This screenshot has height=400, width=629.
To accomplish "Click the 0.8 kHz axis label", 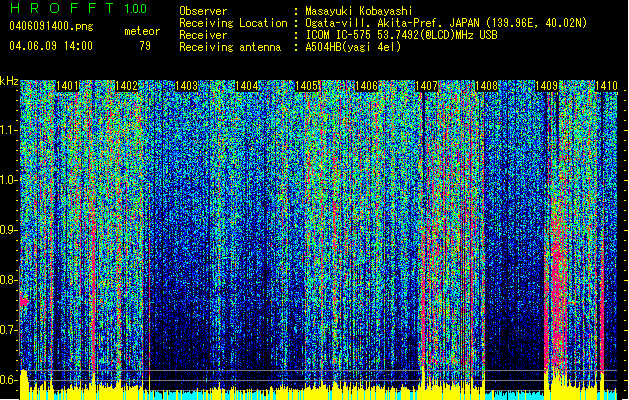I will [7, 280].
